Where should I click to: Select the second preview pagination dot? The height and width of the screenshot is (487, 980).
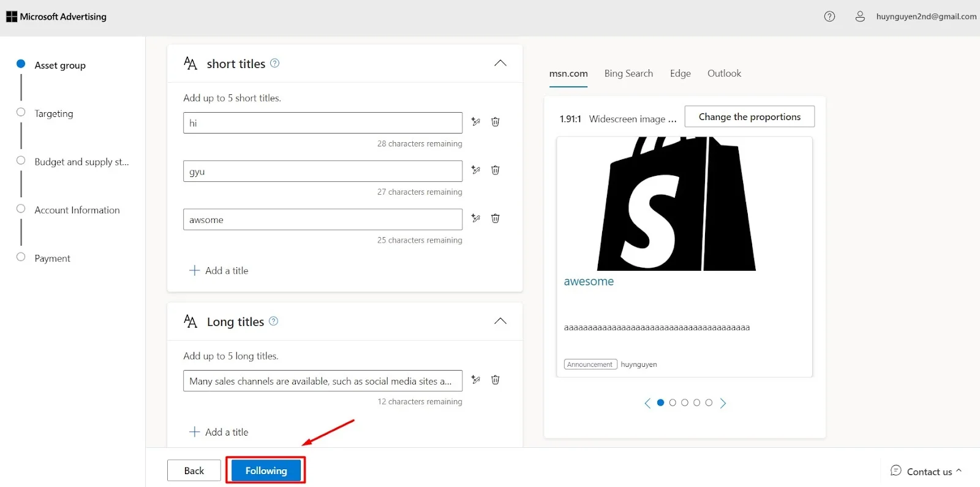tap(673, 402)
